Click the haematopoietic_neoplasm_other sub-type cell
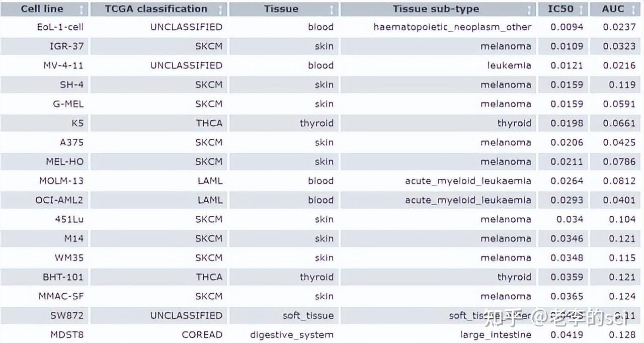Screen dimensions: 644x343 point(452,27)
